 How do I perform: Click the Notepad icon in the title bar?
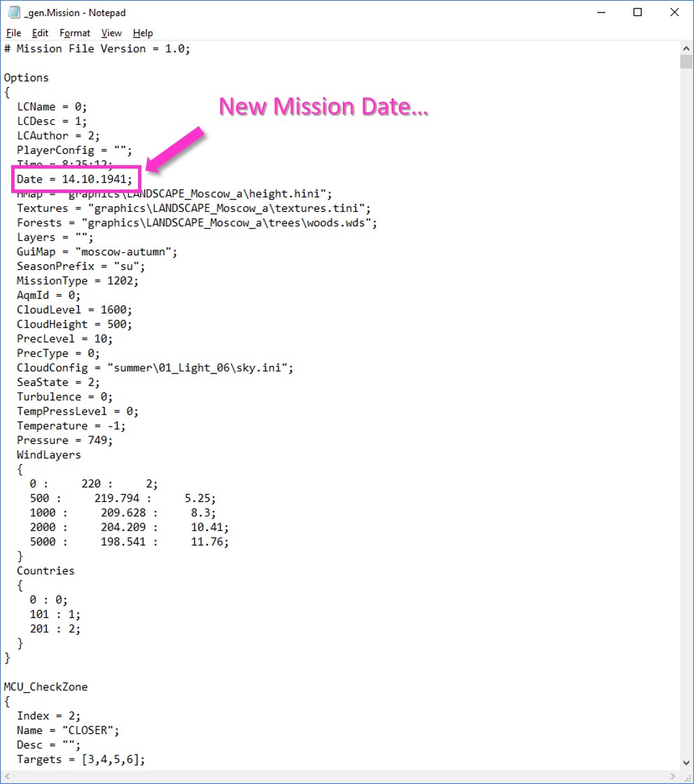[x=13, y=13]
